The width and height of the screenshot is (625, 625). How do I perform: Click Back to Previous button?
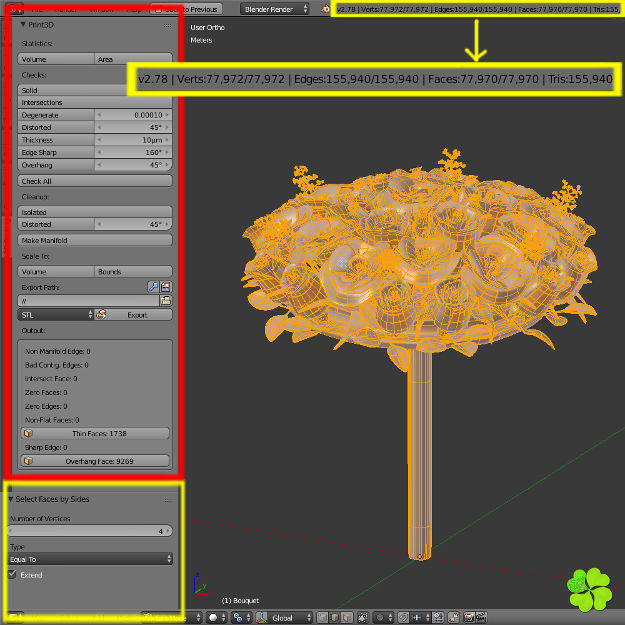pos(187,9)
